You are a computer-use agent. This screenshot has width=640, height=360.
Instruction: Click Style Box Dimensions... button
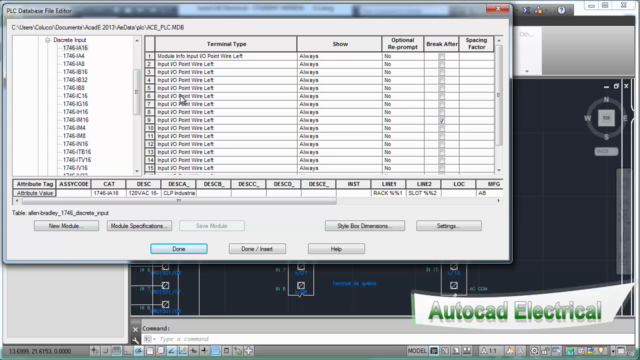click(365, 226)
